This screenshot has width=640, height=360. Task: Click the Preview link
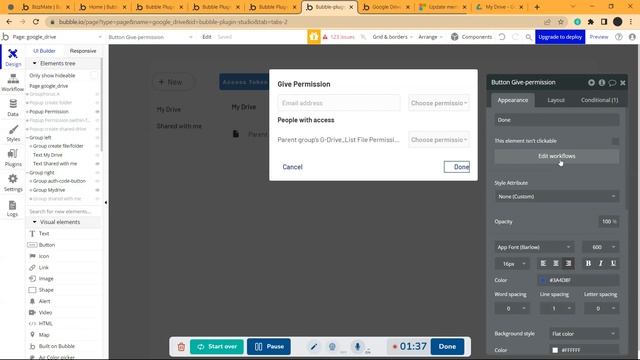tap(599, 37)
